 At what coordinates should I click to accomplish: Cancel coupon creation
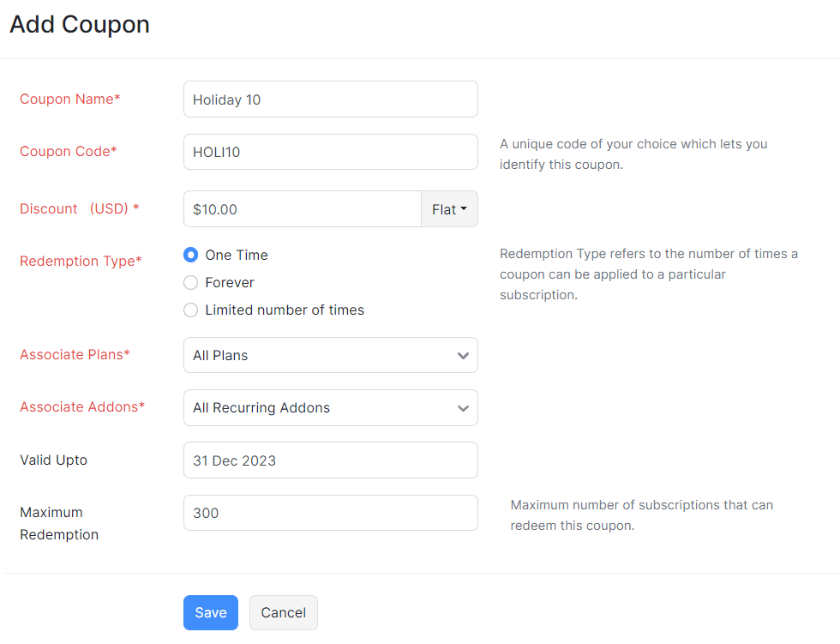(x=283, y=612)
